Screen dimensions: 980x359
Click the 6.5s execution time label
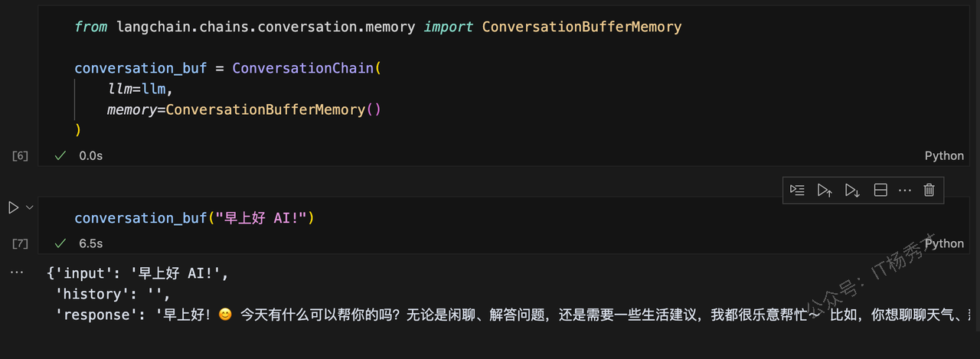click(90, 243)
